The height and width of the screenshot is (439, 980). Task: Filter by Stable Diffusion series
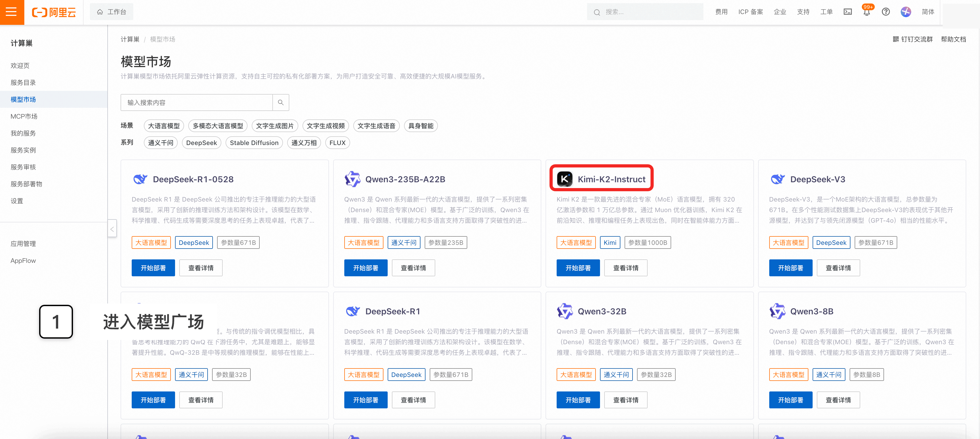tap(254, 143)
